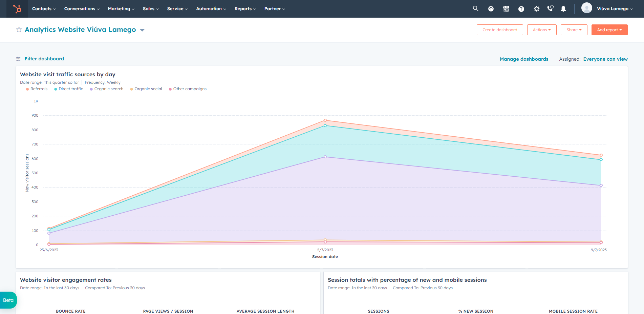This screenshot has height=314, width=644.
Task: Open the Partner menu
Action: pyautogui.click(x=275, y=9)
